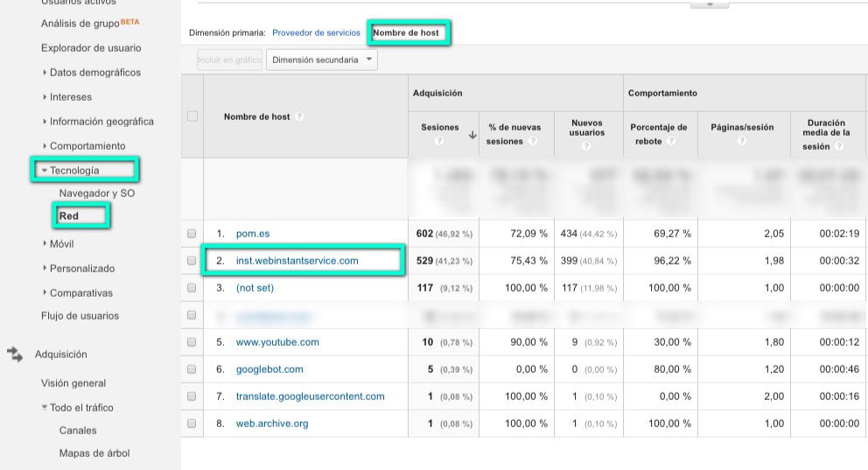
Task: Expand the Móvil sidebar section
Action: 58,243
